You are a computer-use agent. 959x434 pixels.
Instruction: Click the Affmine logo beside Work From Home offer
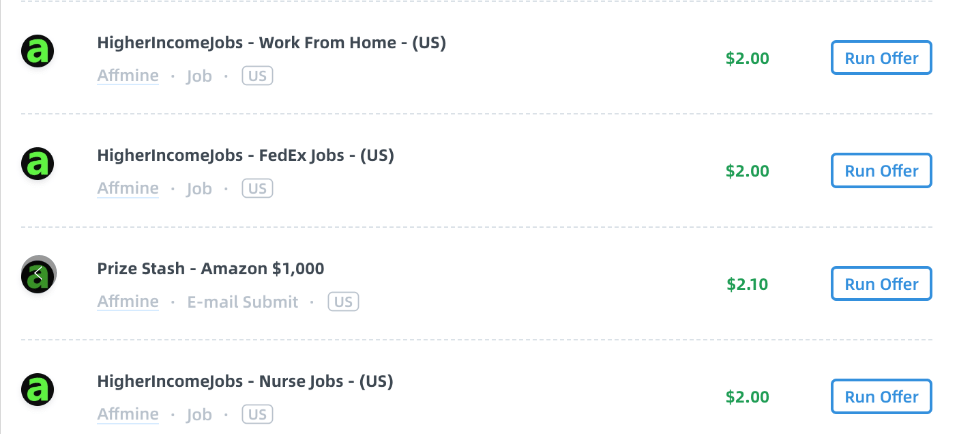(38, 51)
